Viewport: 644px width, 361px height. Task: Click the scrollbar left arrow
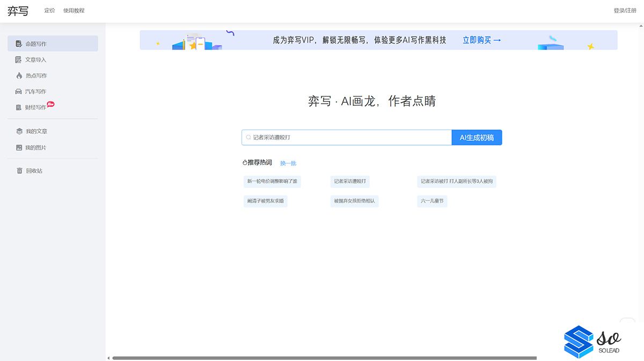pyautogui.click(x=108, y=358)
